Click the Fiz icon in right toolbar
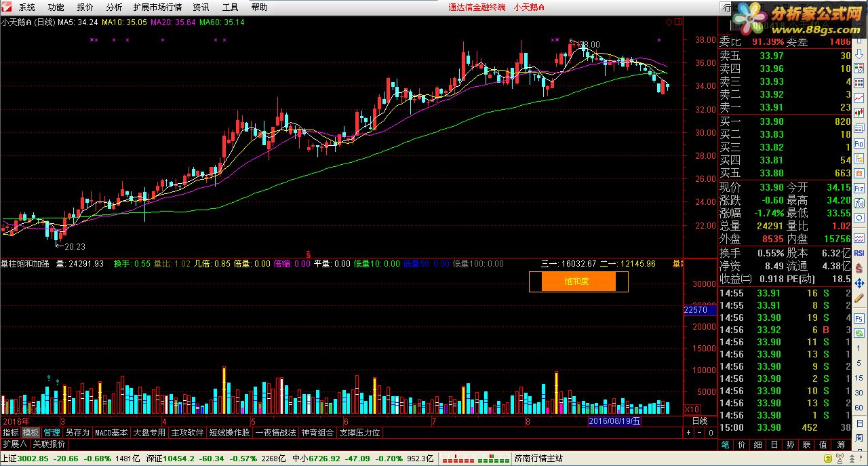This screenshot has height=466, width=868. point(859,188)
